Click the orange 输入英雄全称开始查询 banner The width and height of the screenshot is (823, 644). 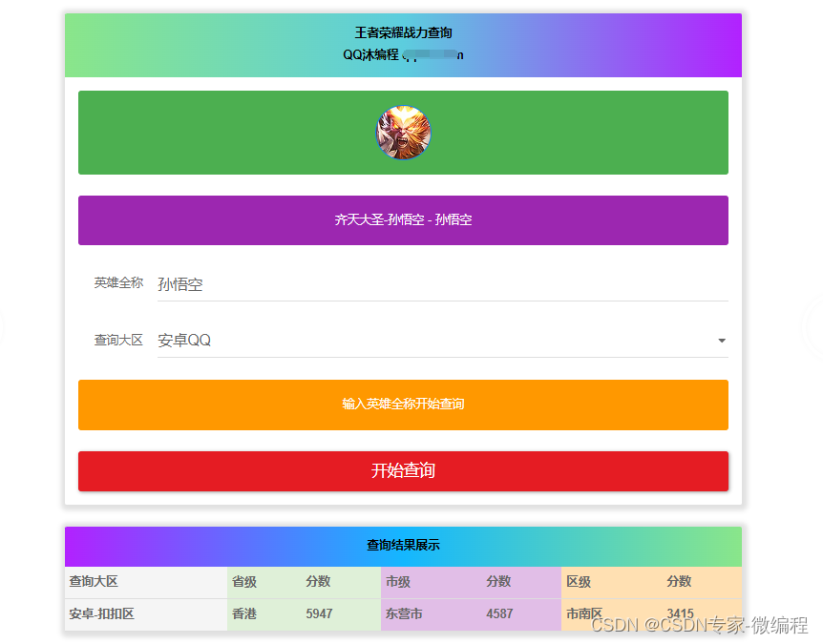(403, 405)
